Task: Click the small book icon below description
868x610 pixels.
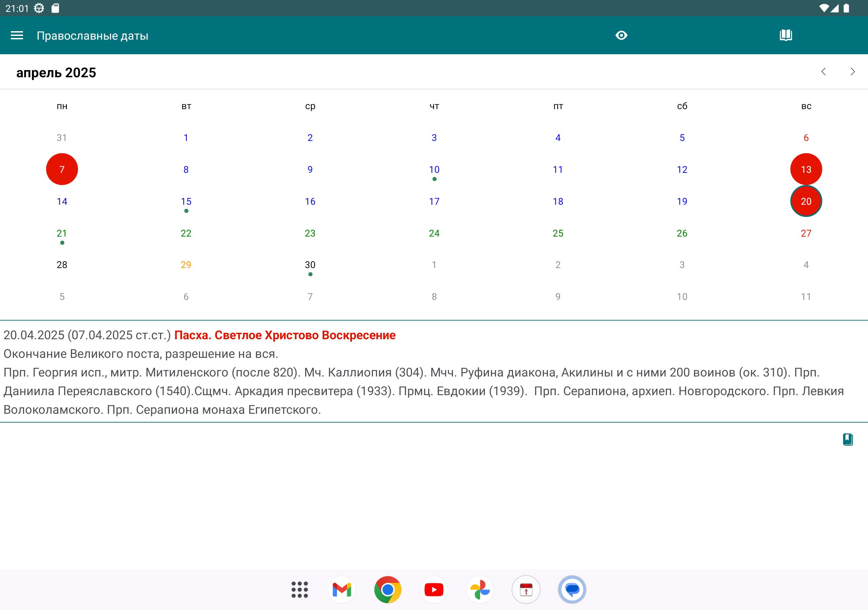Action: 848,439
